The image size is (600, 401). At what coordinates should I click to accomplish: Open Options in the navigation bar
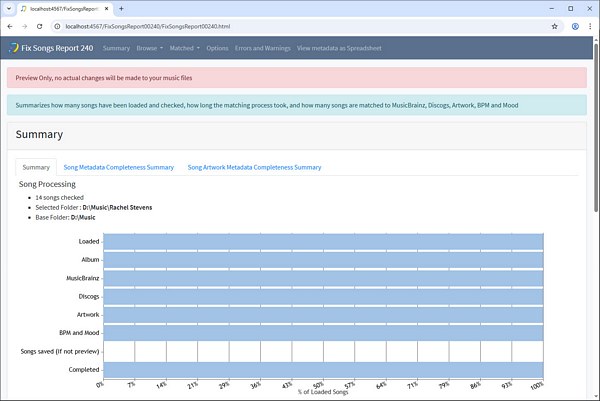tap(217, 48)
